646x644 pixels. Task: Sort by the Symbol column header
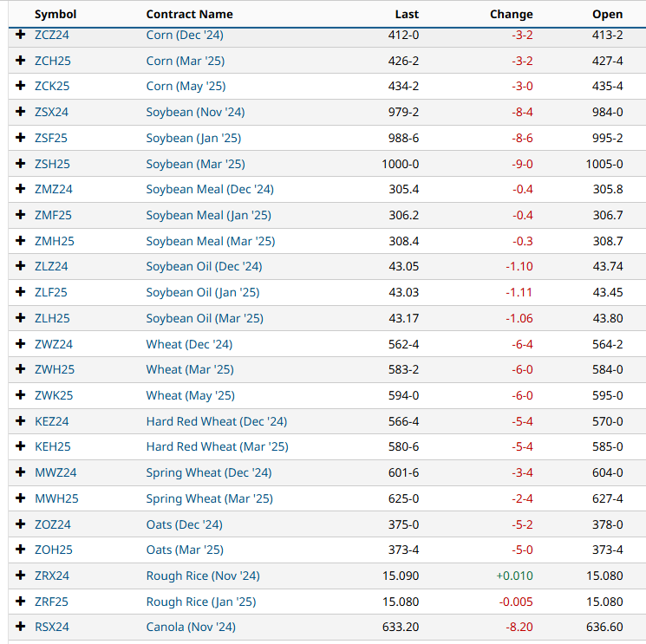55,15
